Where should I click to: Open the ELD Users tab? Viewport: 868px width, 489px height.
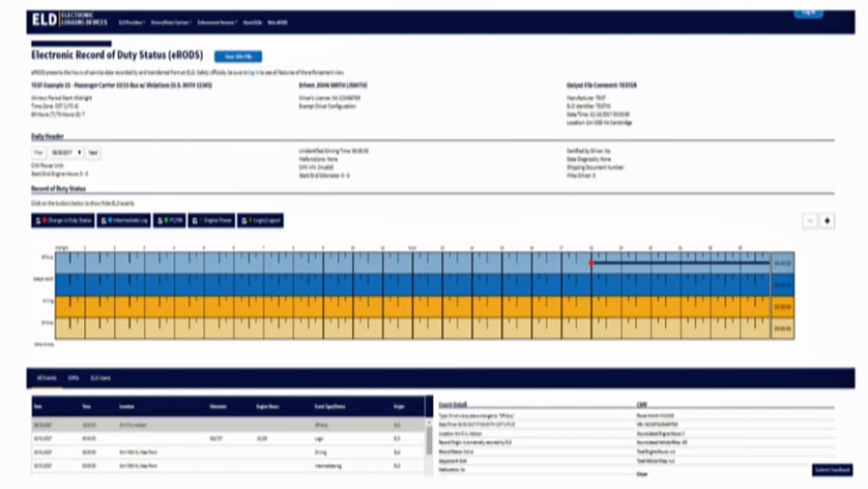(x=102, y=377)
